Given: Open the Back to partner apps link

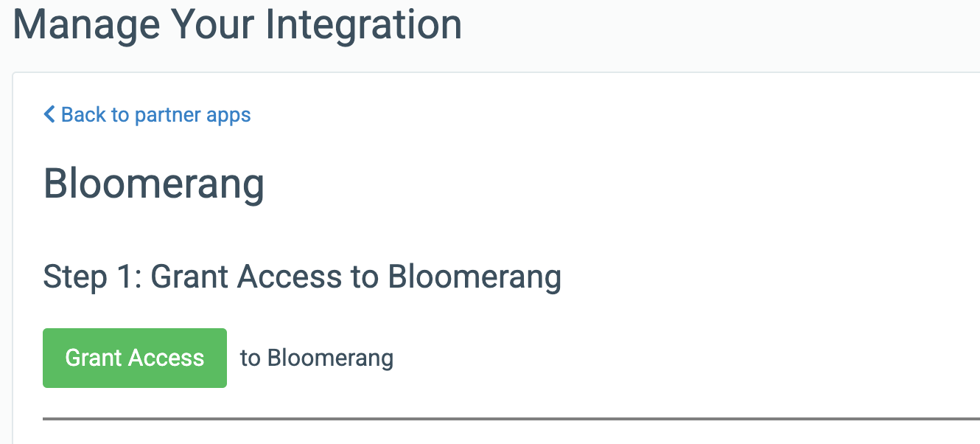Looking at the screenshot, I should point(147,114).
